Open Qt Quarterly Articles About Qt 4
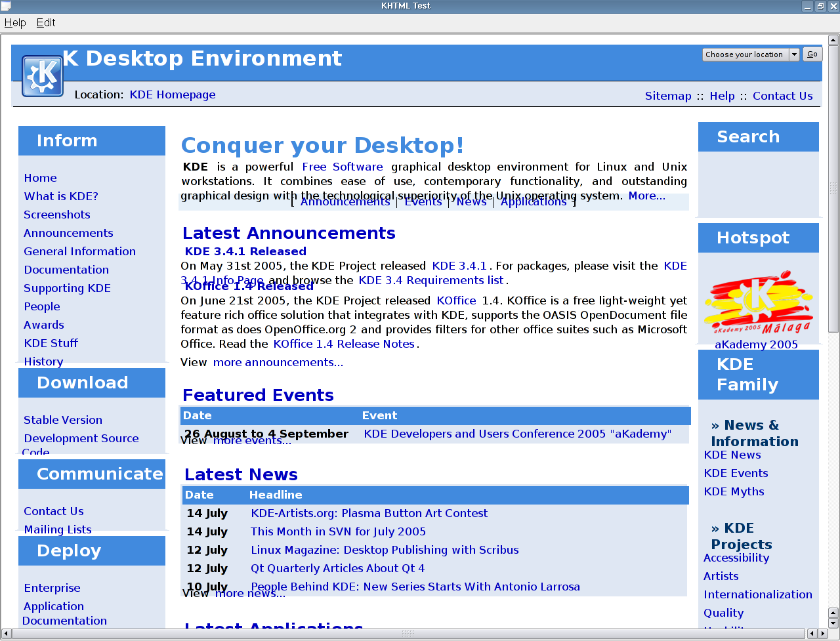The height and width of the screenshot is (641, 840). (338, 568)
